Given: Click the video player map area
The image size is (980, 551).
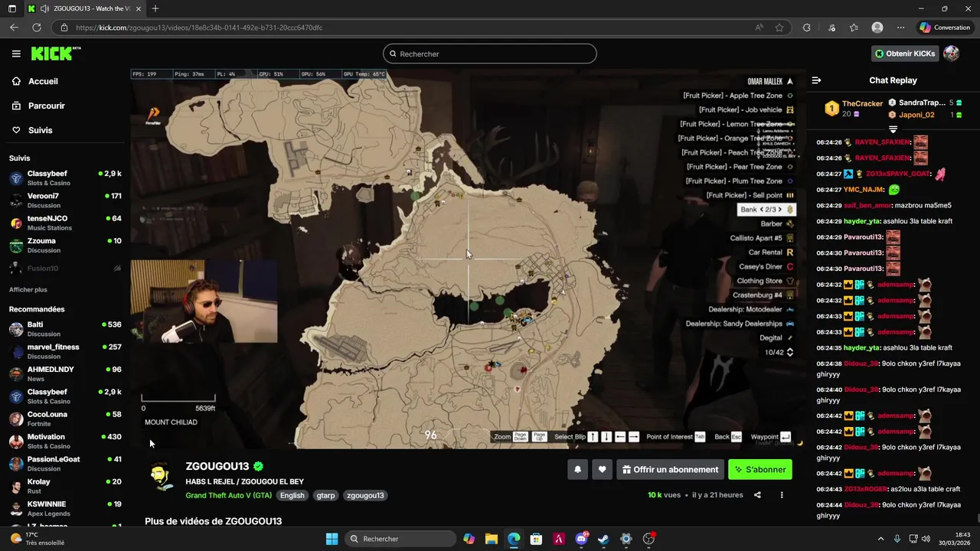Looking at the screenshot, I should [467, 258].
